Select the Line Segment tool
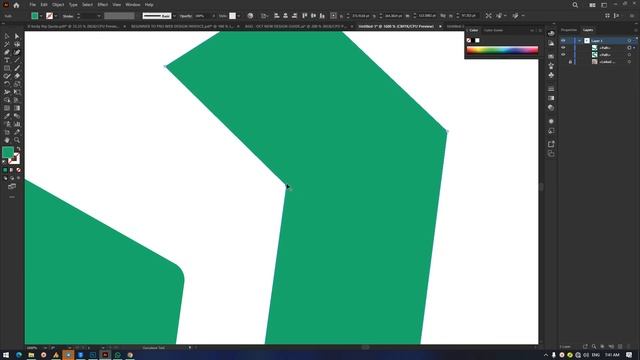 coord(17,60)
